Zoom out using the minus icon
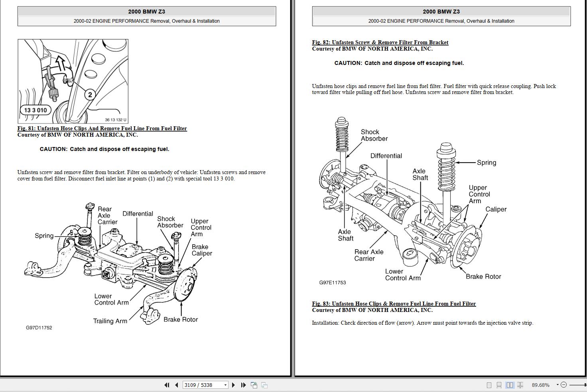The height and width of the screenshot is (392, 587). click(564, 385)
